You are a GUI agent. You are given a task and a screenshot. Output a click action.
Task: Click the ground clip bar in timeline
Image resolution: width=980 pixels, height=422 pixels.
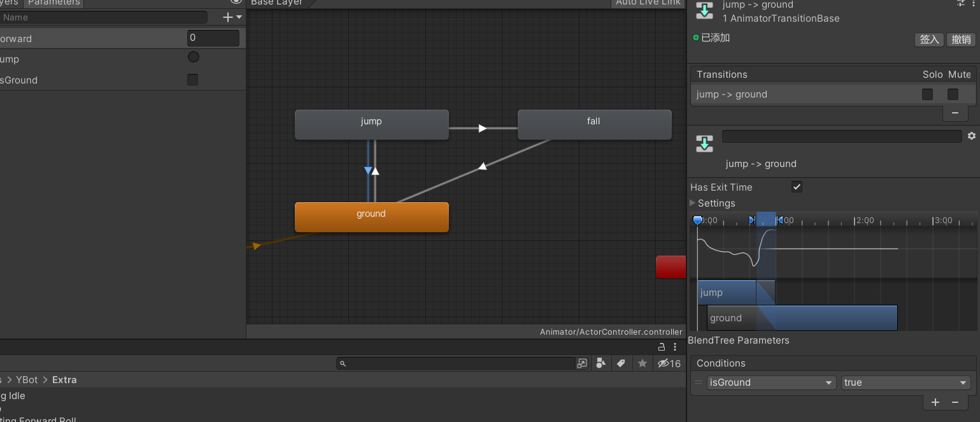tap(802, 317)
